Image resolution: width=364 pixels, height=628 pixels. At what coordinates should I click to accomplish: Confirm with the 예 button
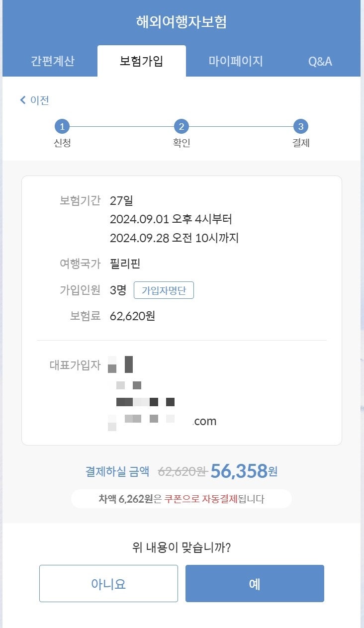255,583
